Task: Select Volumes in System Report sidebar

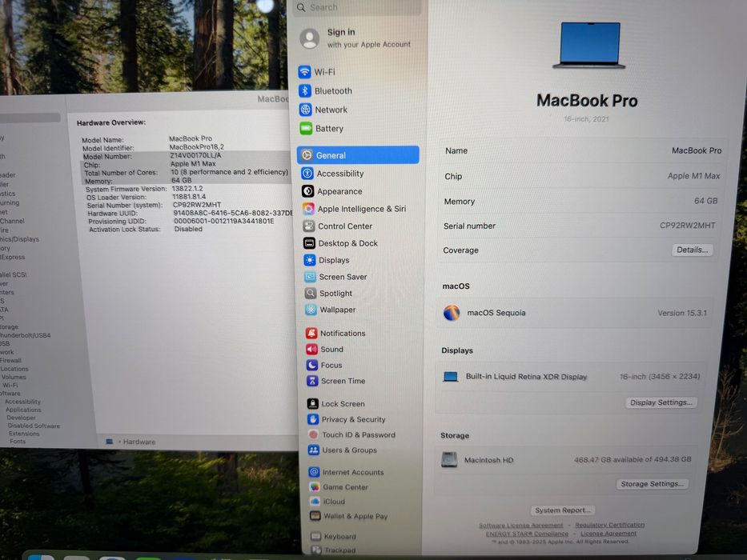Action: pos(14,377)
